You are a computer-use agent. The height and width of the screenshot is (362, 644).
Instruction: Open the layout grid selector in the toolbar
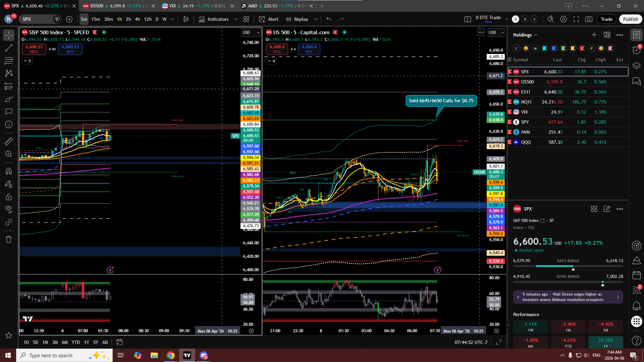coord(246,19)
